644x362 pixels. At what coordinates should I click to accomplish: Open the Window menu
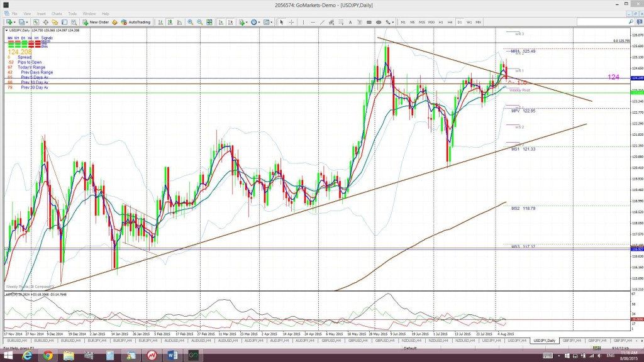coord(89,14)
